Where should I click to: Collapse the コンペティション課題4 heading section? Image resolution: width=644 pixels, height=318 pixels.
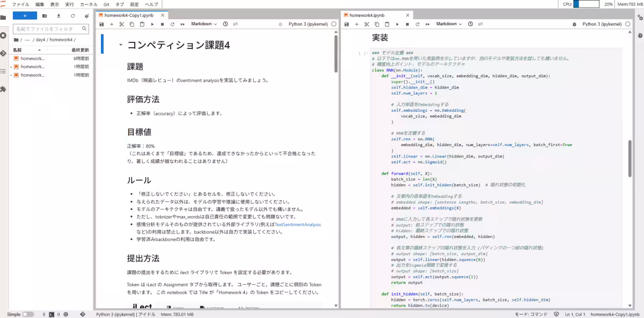121,46
